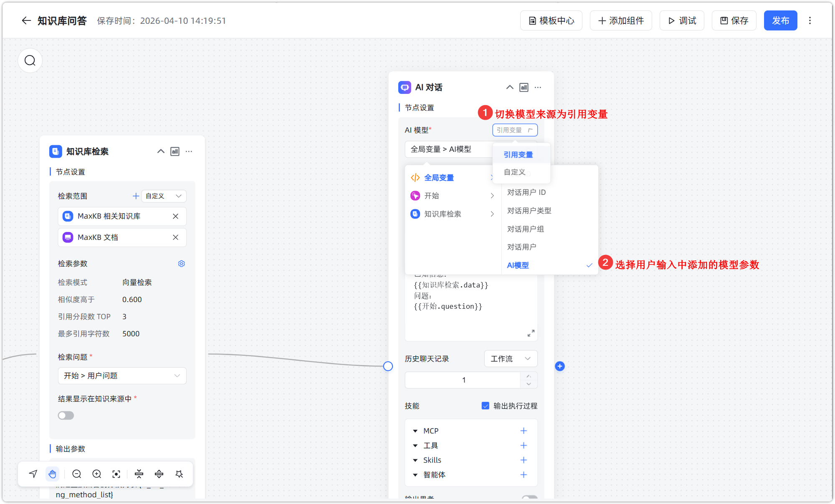Open beautify layout star icon

pyautogui.click(x=179, y=474)
